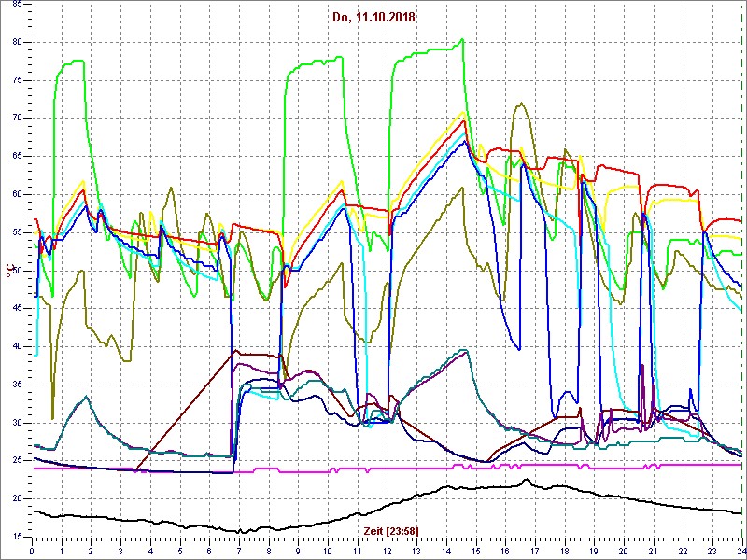Viewport: 747px width, 560px height.
Task: Click hour 4 on the time axis
Action: point(150,549)
